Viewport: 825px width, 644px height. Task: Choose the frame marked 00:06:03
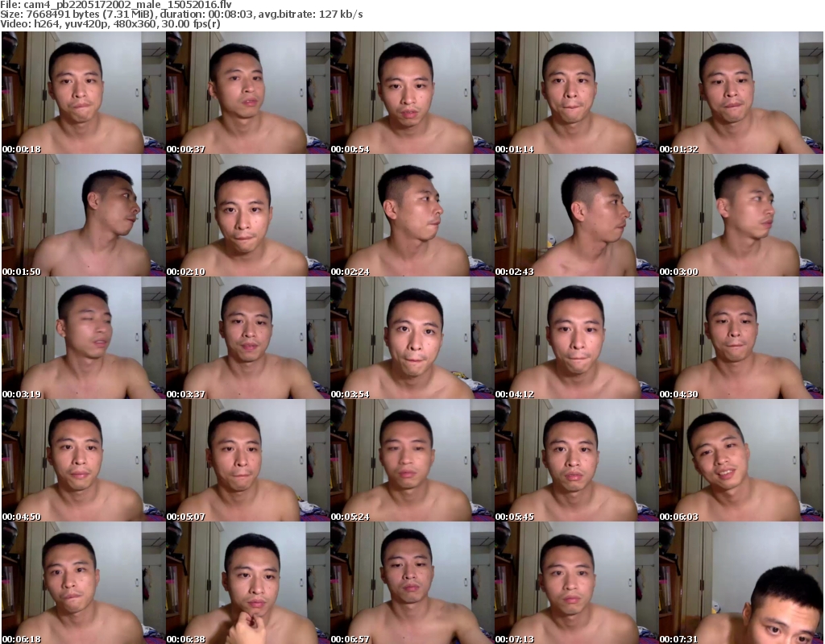click(x=741, y=460)
